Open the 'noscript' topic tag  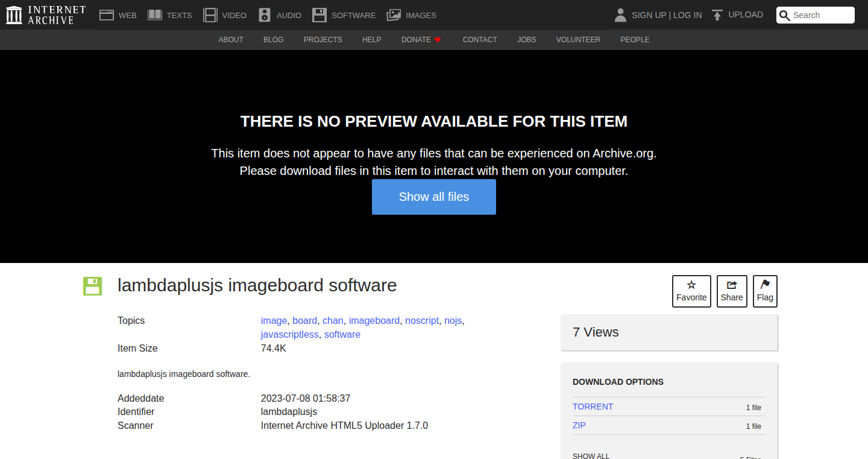pyautogui.click(x=422, y=321)
